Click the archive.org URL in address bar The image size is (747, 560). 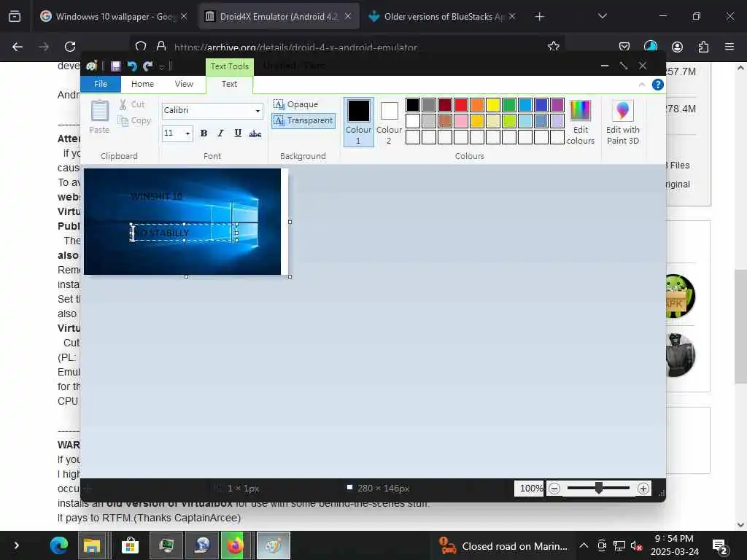coord(296,47)
